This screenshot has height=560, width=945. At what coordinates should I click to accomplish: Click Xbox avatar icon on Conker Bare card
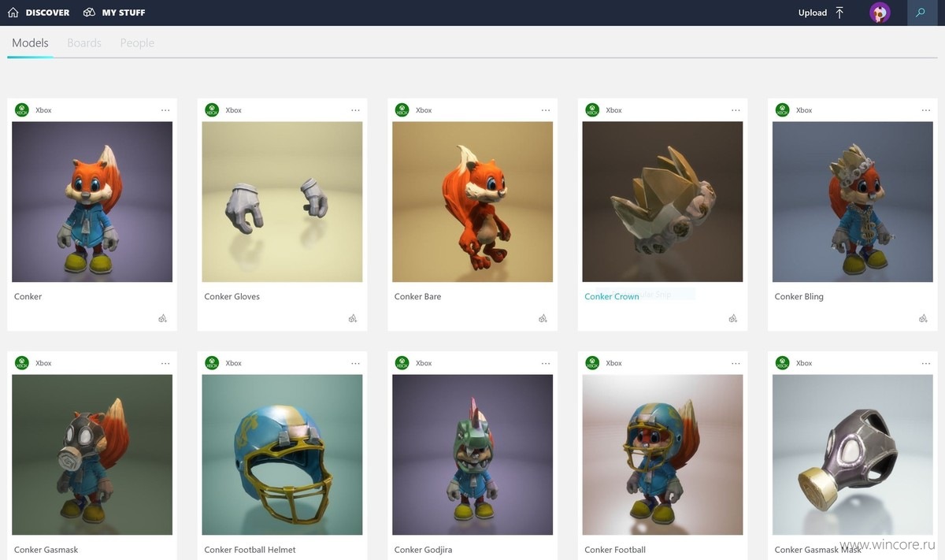point(402,110)
